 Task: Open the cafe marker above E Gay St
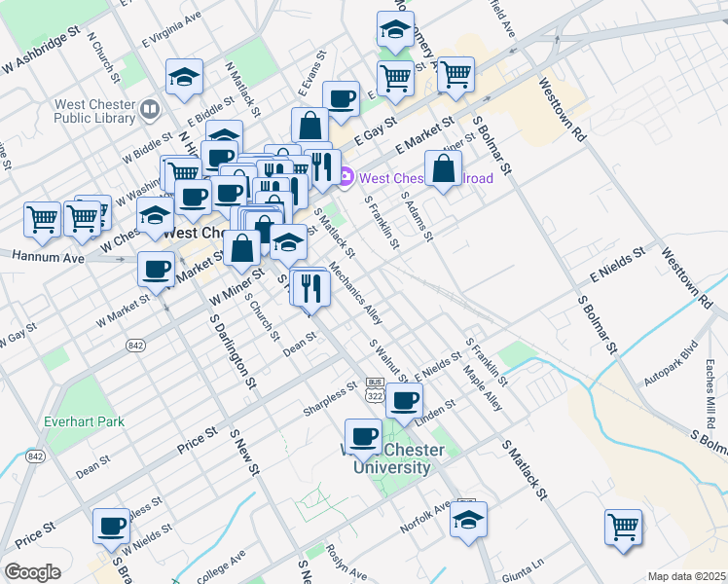[342, 100]
